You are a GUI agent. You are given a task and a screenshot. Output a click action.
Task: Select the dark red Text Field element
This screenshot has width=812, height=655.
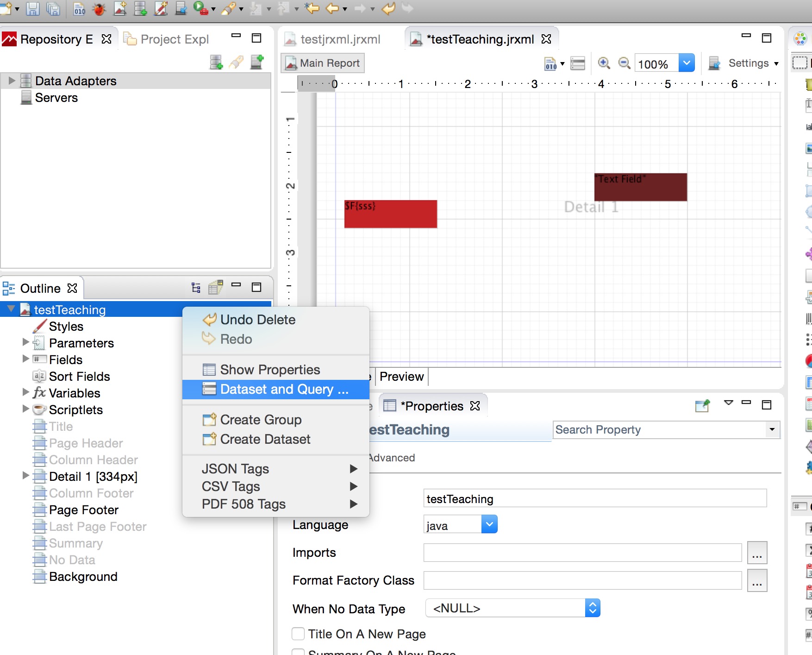(641, 187)
